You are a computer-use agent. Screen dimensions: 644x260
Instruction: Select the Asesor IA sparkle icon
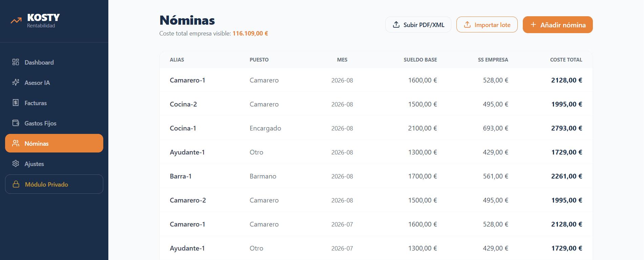pyautogui.click(x=16, y=82)
